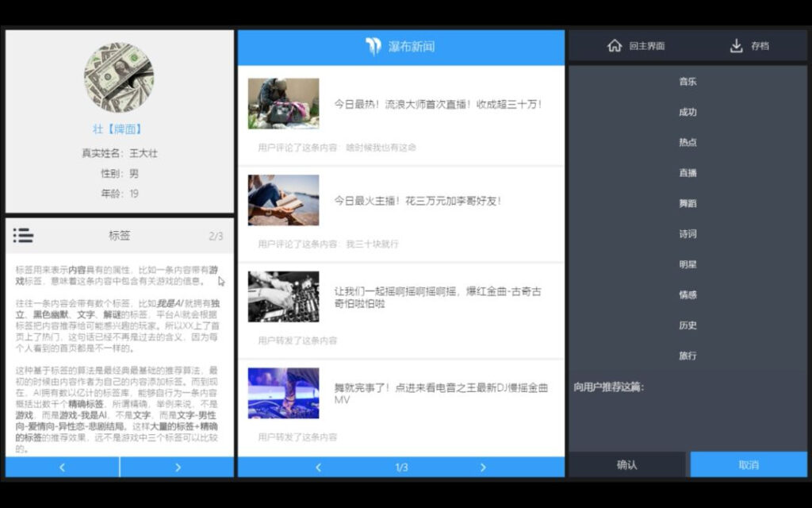Image resolution: width=812 pixels, height=508 pixels.
Task: Open headline 让我们一起摇啊摇 爆红金曲
Action: coord(438,298)
